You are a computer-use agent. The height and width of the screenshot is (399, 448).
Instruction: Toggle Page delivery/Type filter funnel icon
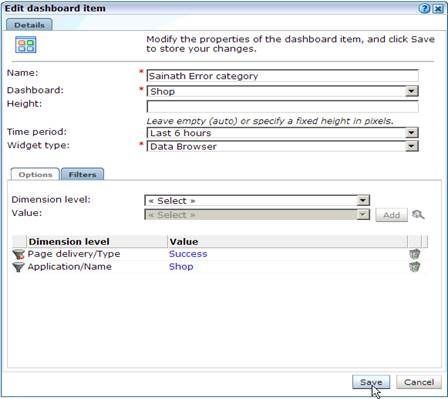click(19, 254)
